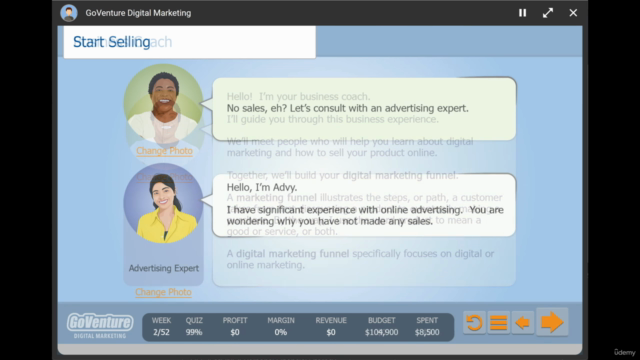Click the WEEK 2/52 status value

162,332
